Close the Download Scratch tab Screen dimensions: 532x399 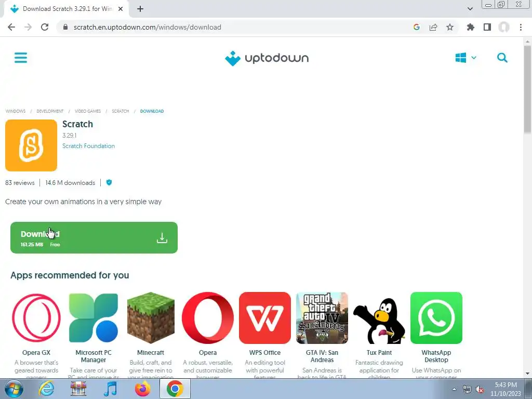pyautogui.click(x=121, y=9)
